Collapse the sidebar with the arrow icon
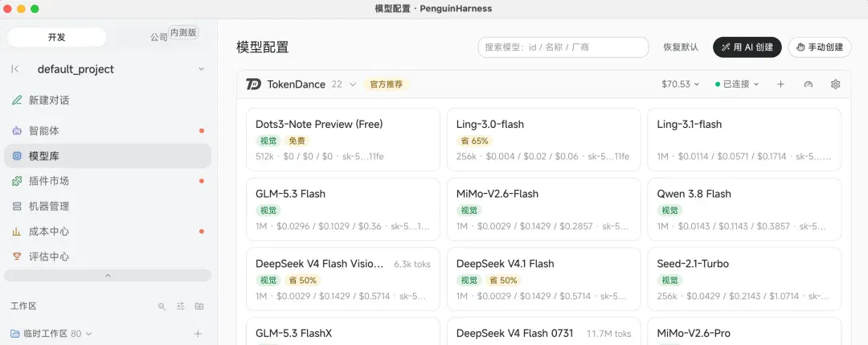 tap(15, 68)
